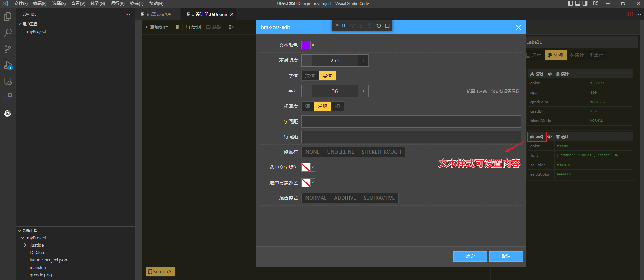The height and width of the screenshot is (280, 644).
Task: Click the Step Out debug icon
Action: coord(370,26)
